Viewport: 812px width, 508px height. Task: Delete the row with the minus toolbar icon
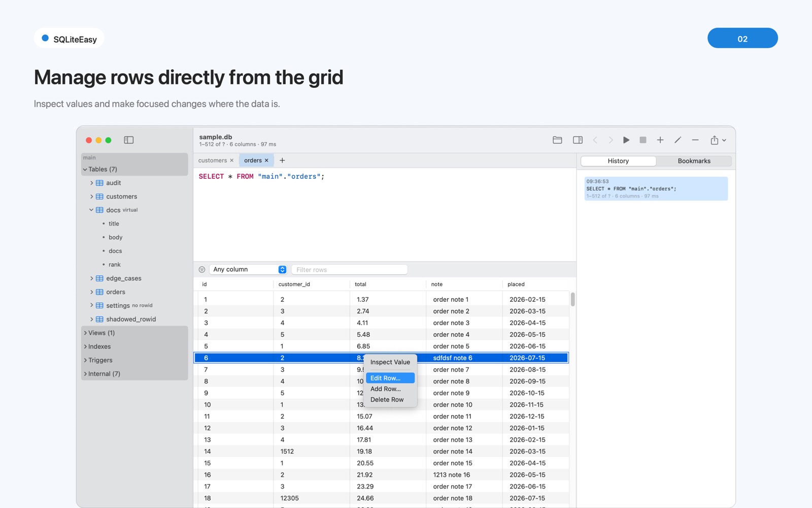695,140
